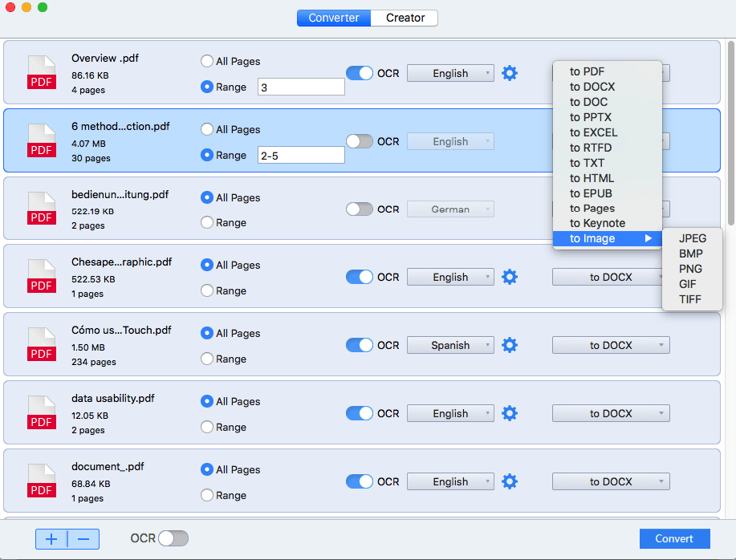
Task: Click the OCR settings gear for Overview .pdf
Action: (510, 73)
